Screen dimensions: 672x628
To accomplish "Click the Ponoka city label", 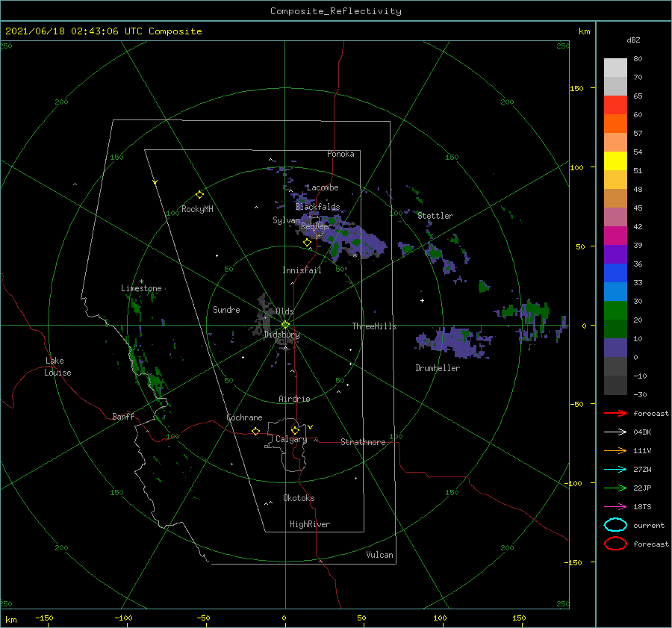I will pos(340,154).
